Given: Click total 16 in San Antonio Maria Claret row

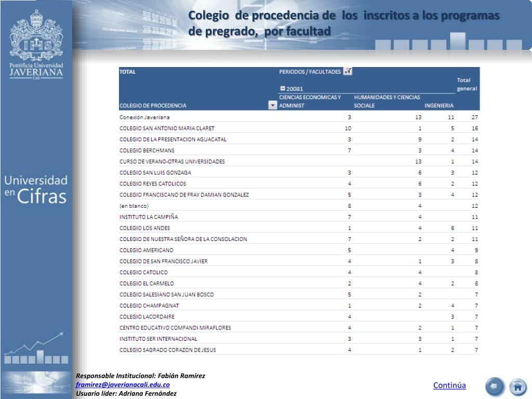Looking at the screenshot, I should tap(475, 128).
